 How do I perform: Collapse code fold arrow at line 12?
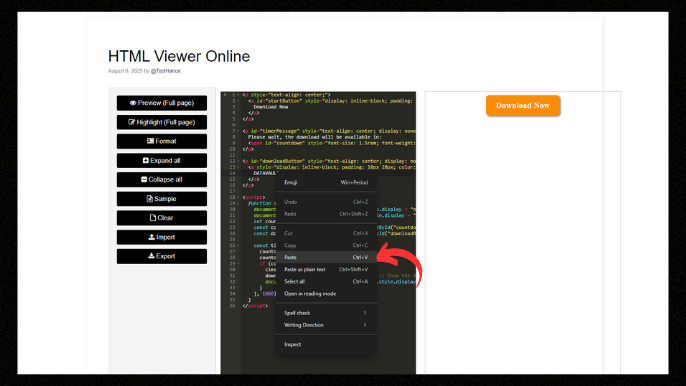[238, 161]
